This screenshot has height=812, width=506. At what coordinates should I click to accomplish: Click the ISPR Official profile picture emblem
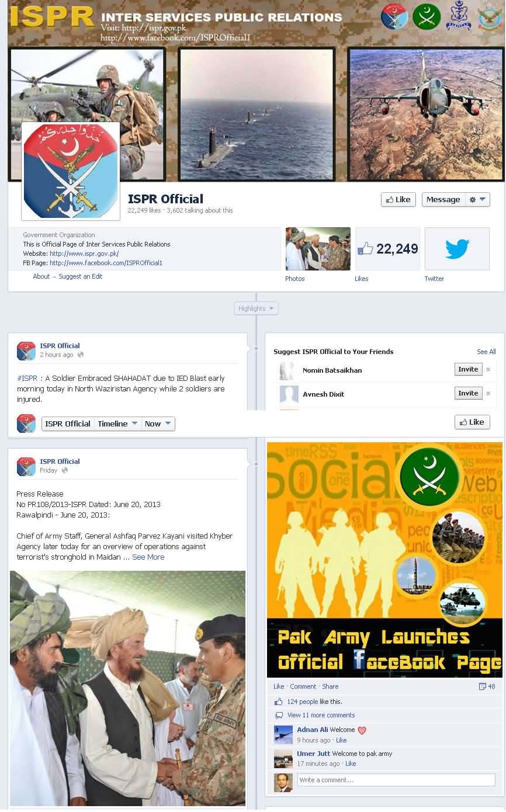71,171
